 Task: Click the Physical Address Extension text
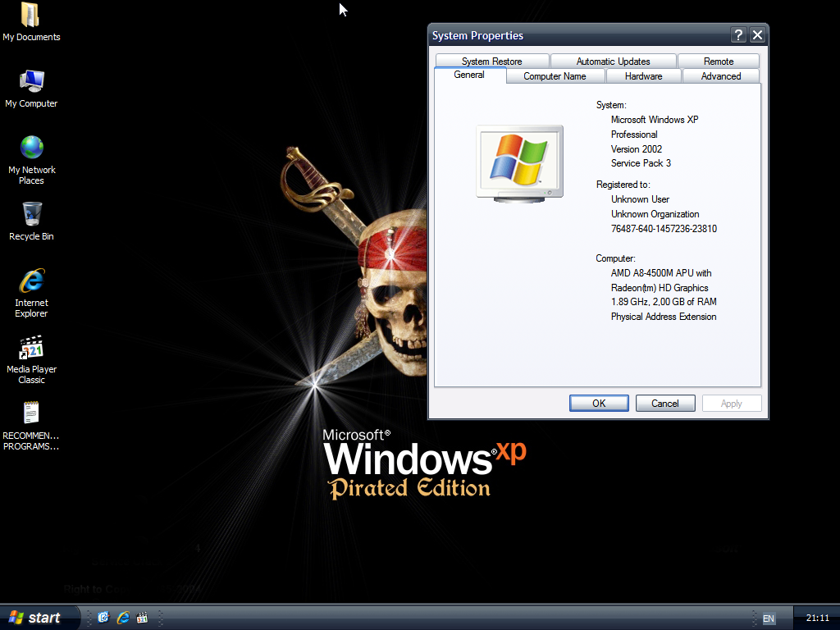[x=664, y=317]
